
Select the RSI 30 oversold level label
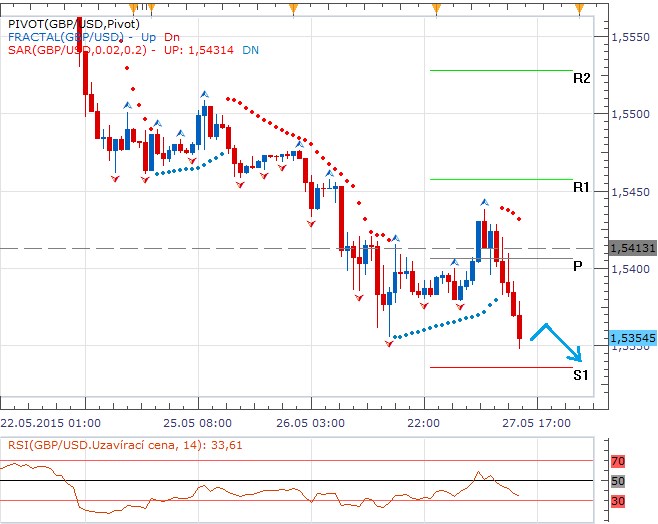pos(617,501)
